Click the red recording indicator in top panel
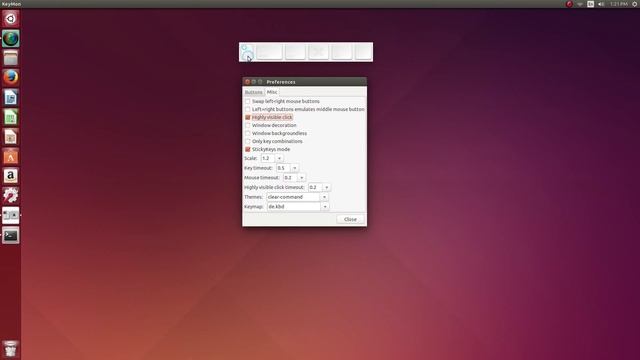 569,4
